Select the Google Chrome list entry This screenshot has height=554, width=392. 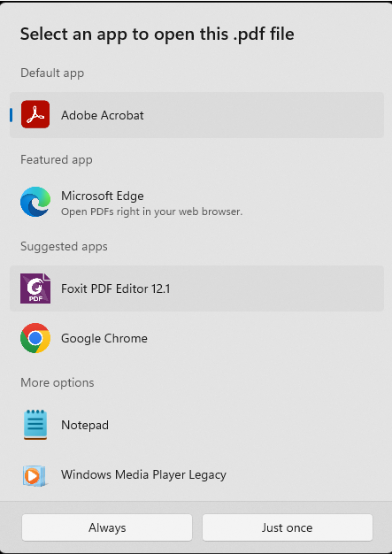pyautogui.click(x=196, y=338)
